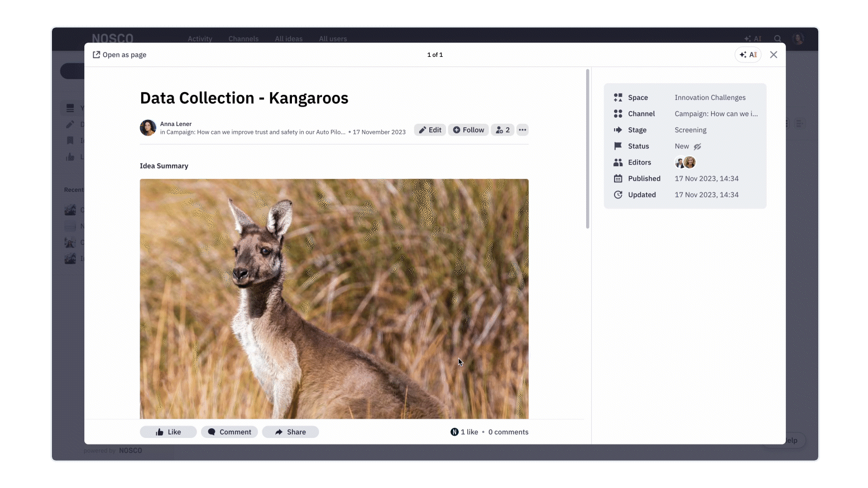The height and width of the screenshot is (488, 868).
Task: Open the 0 comments link
Action: click(x=508, y=432)
